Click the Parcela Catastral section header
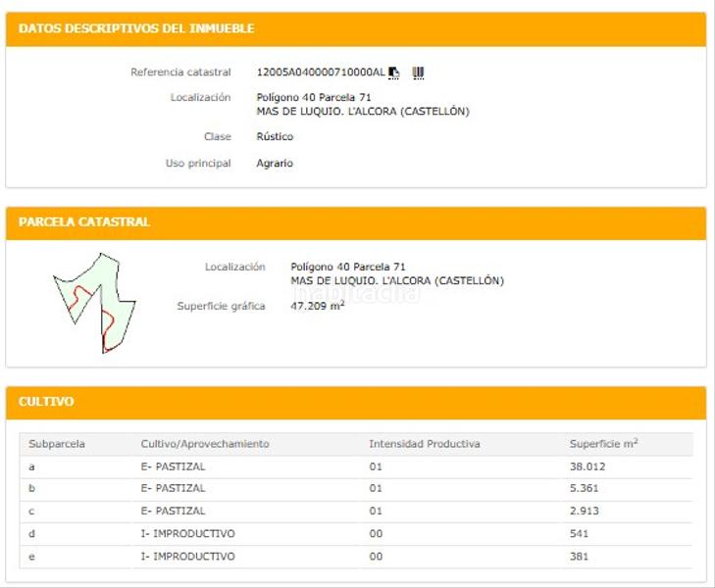Viewport: 715px width, 588px height. tap(84, 222)
